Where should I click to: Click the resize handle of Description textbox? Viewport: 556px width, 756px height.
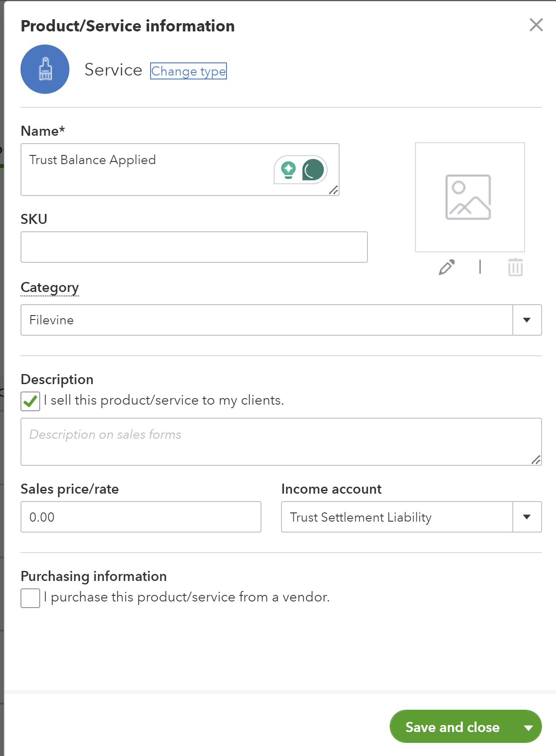click(x=536, y=460)
